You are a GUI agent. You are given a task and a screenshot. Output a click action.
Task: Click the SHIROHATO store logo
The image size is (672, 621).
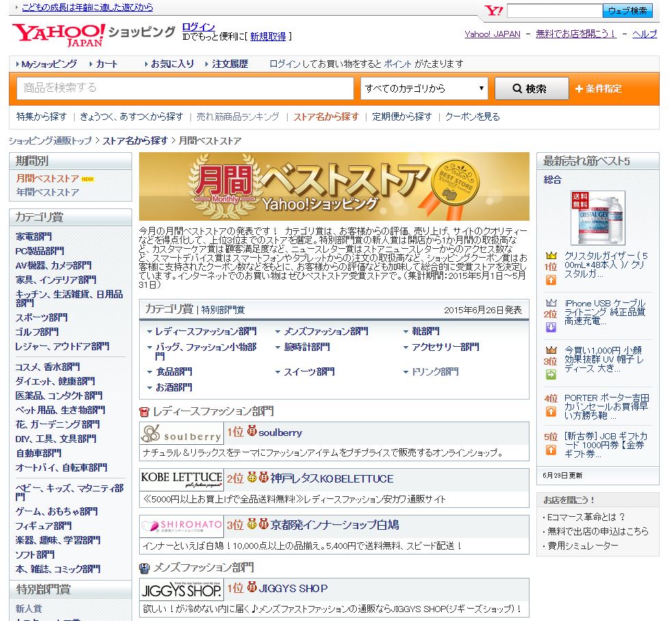pos(182,526)
